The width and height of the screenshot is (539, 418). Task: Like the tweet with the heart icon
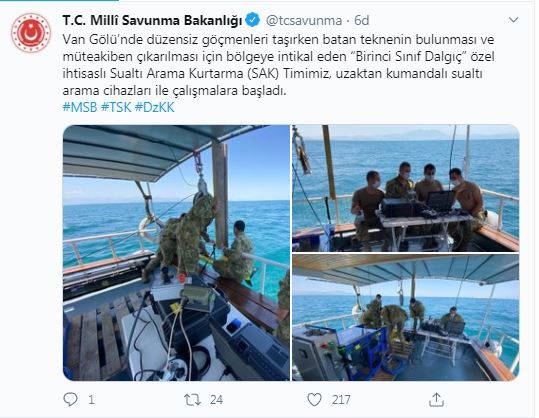[314, 399]
